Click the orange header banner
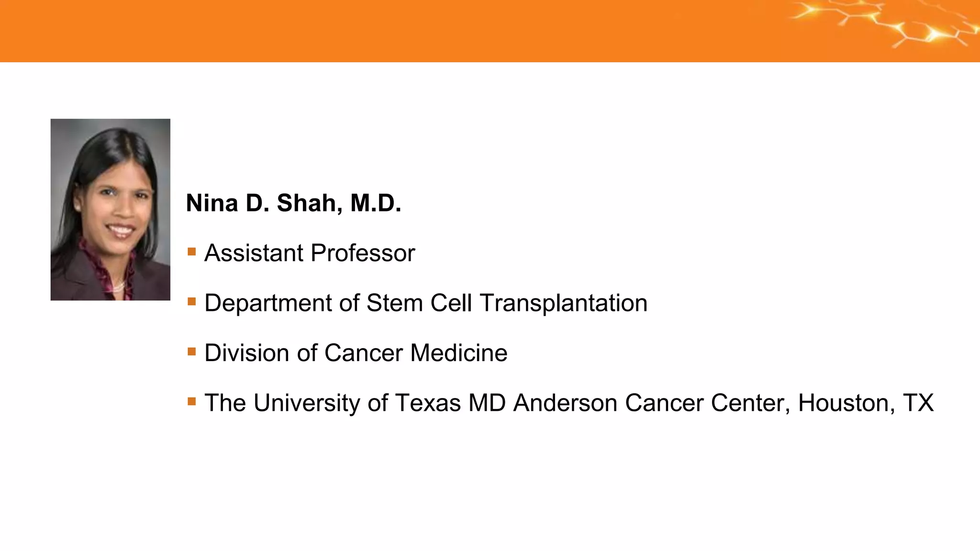 pyautogui.click(x=490, y=31)
